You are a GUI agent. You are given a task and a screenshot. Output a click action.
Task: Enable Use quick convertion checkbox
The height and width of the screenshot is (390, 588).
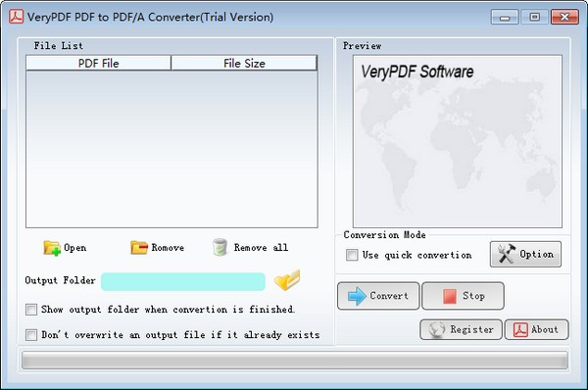point(352,255)
